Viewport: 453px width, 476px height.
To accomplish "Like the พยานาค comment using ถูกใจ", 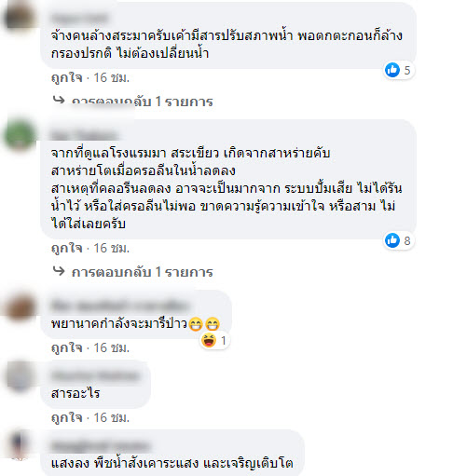I will click(66, 347).
